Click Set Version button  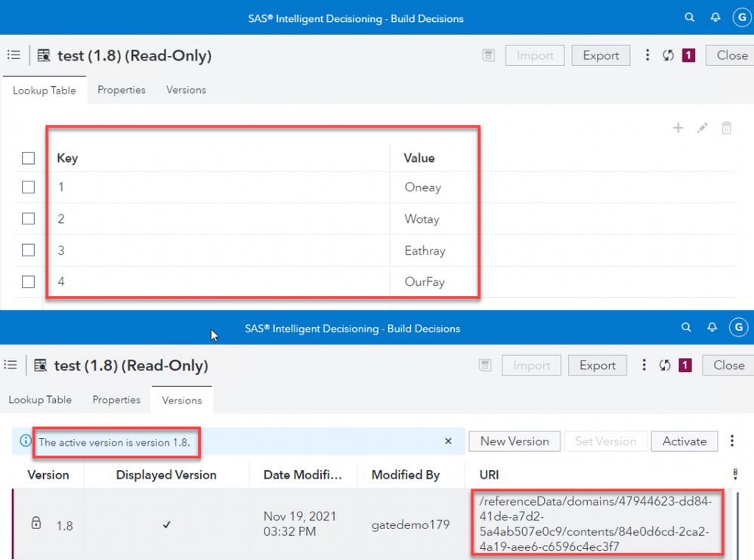(605, 441)
